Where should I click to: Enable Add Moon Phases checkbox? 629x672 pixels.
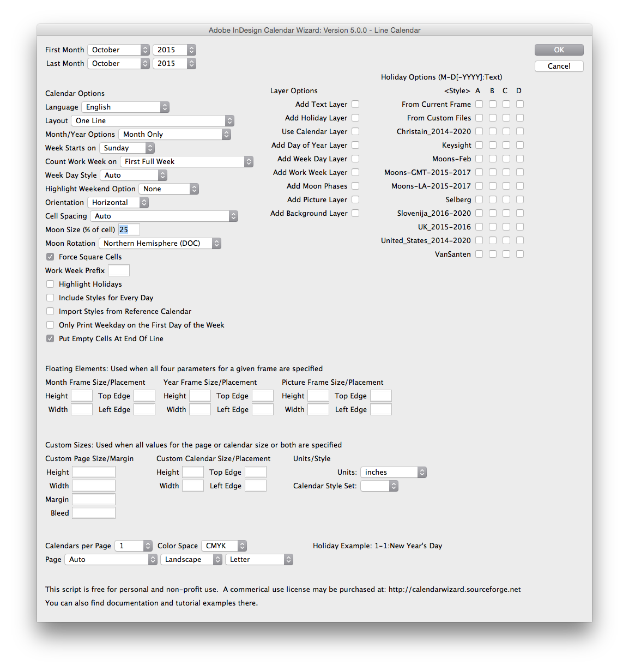pos(355,186)
